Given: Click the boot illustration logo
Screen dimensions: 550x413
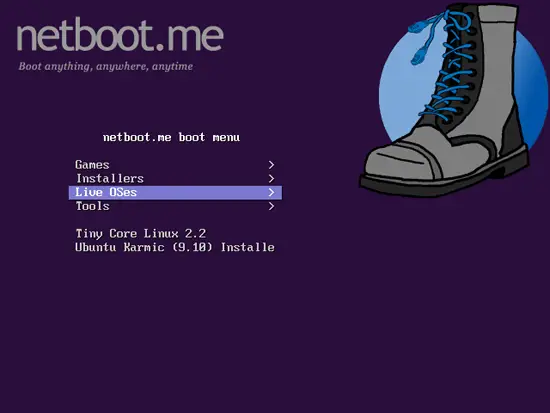Looking at the screenshot, I should pyautogui.click(x=453, y=99).
